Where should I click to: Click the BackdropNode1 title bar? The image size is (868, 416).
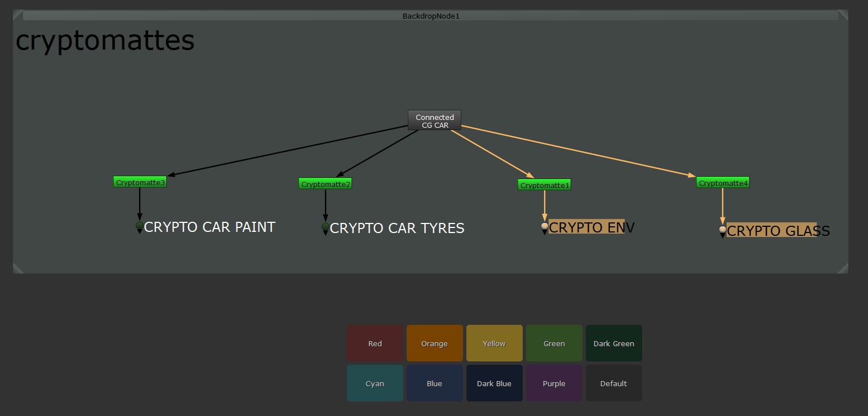[430, 16]
